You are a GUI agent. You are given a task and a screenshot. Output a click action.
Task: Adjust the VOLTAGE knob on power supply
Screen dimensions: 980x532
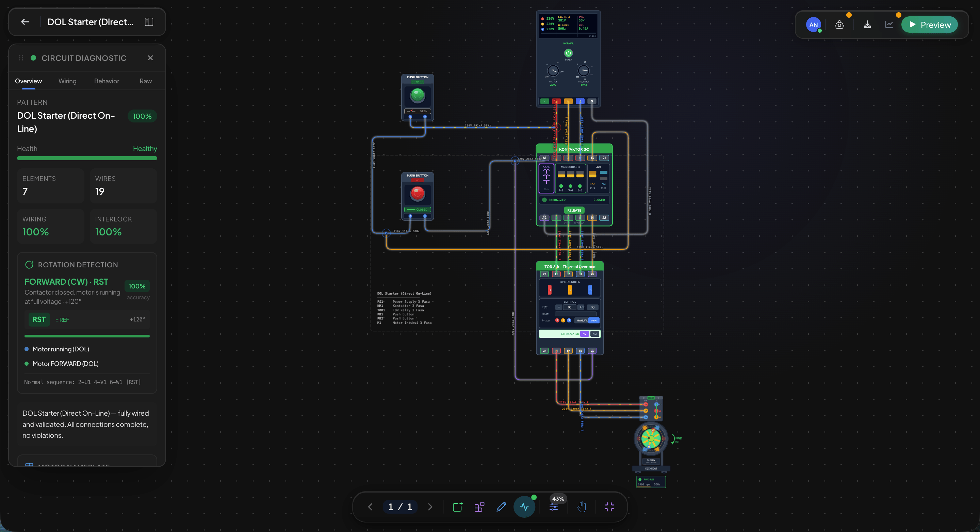553,71
